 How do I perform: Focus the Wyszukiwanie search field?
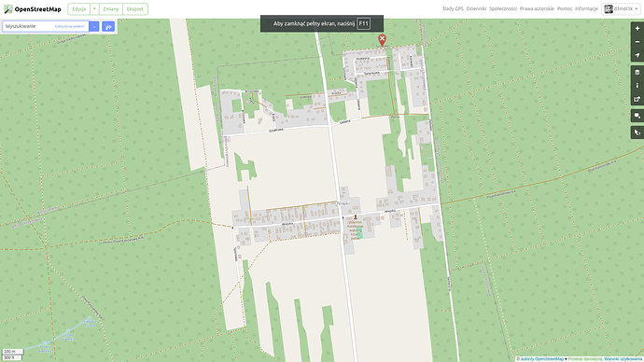tap(45, 26)
